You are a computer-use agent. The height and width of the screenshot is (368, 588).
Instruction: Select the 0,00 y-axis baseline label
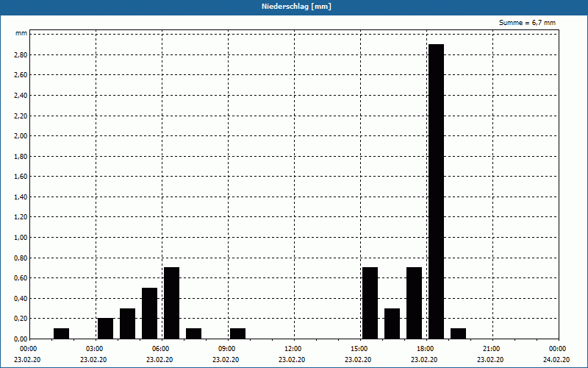(x=21, y=339)
